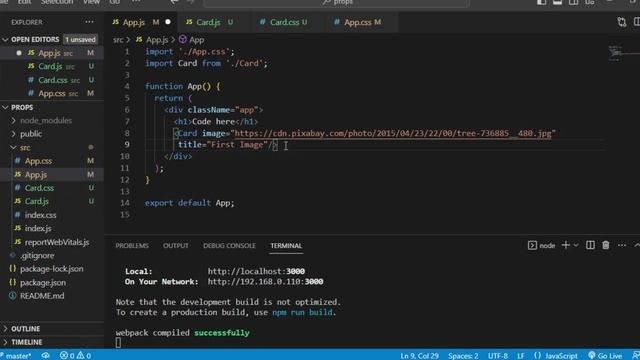The height and width of the screenshot is (360, 640).
Task: Open the terminal panel's more actions menu
Action: [x=622, y=245]
